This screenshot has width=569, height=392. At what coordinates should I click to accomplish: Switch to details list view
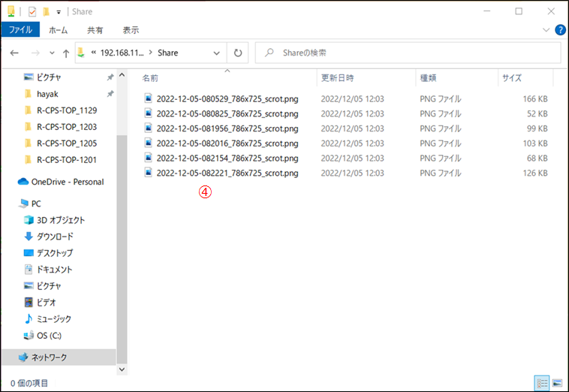(x=543, y=383)
